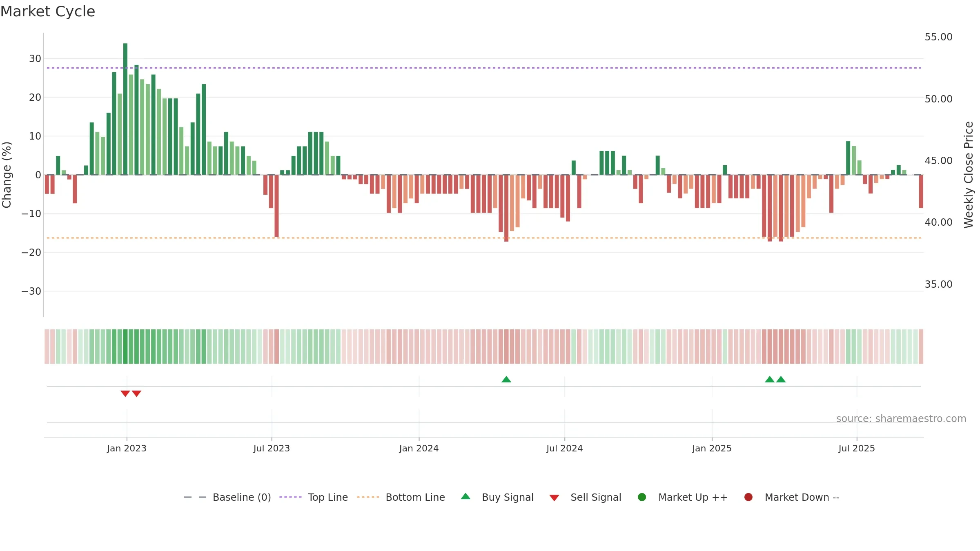Click the Jul 2024 axis label
This screenshot has height=551, width=980.
(x=565, y=448)
